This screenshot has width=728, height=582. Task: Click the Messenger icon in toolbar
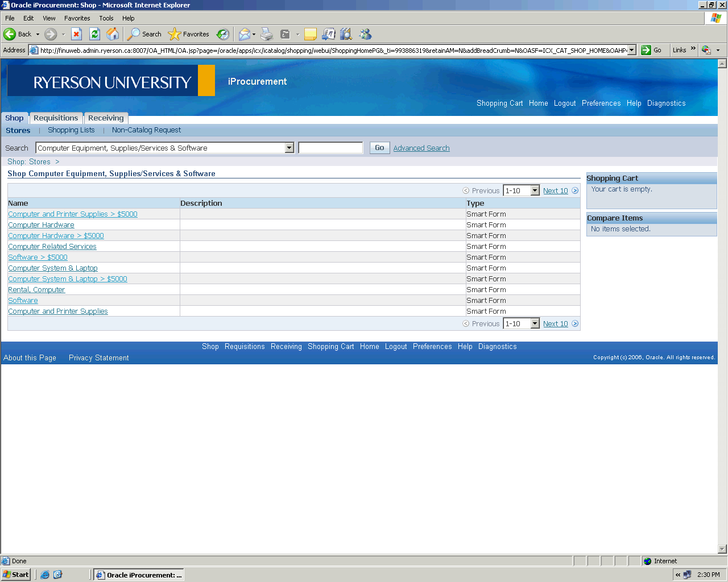(x=365, y=34)
